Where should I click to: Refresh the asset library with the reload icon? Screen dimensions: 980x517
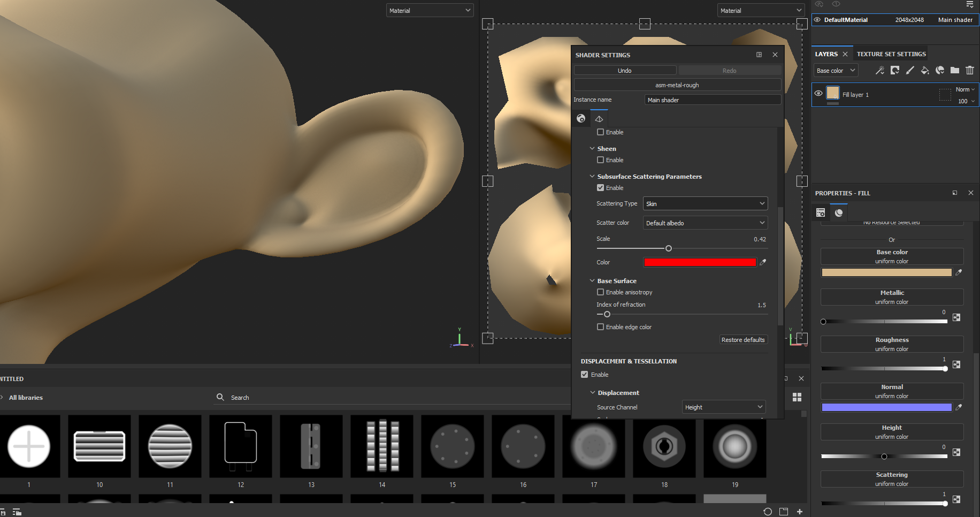[x=768, y=512]
